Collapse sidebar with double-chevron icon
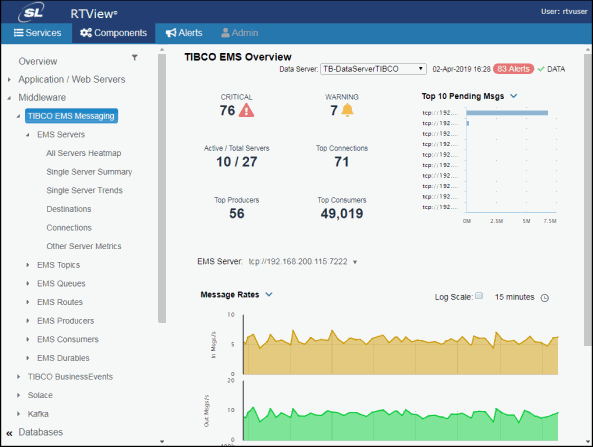Image resolution: width=593 pixels, height=447 pixels. click(9, 433)
